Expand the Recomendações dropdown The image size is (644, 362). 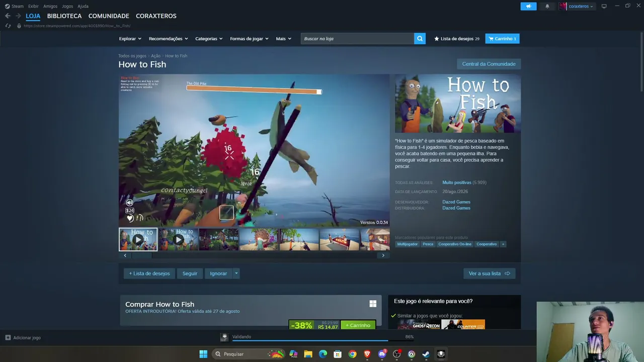pyautogui.click(x=169, y=39)
